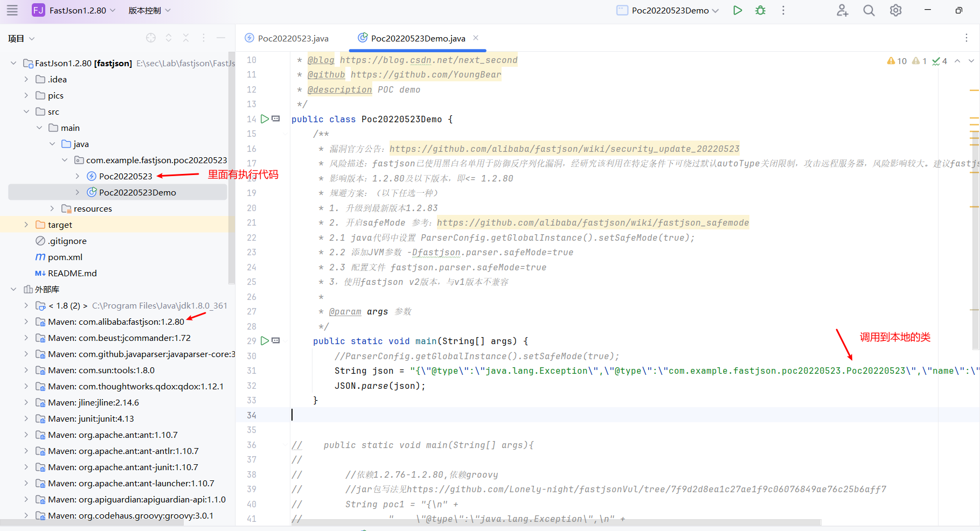Open the github.com/YoungBear link

pos(426,75)
